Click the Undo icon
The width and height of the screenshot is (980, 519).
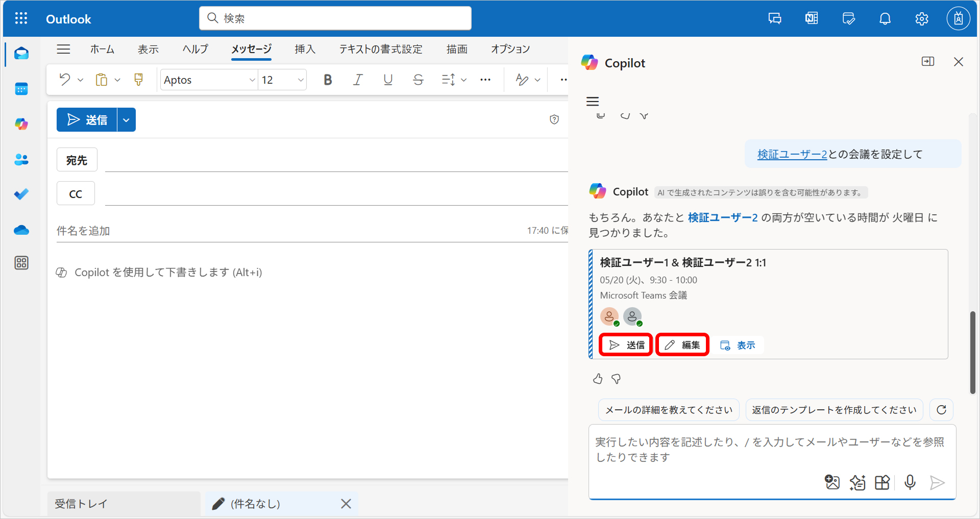(65, 80)
